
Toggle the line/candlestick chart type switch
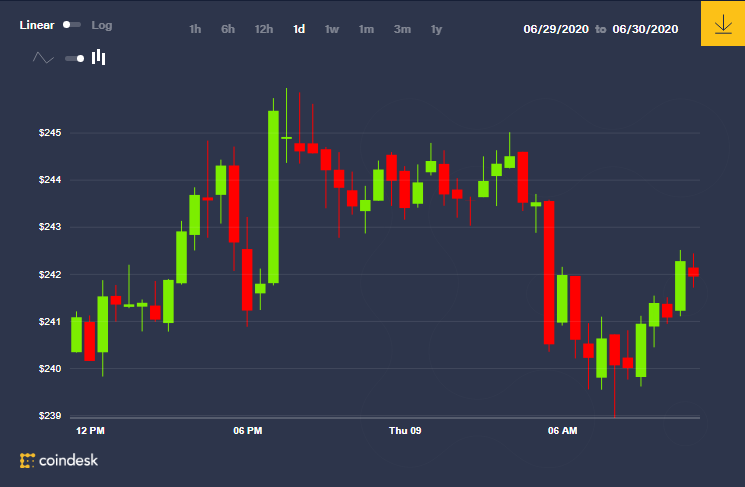75,58
